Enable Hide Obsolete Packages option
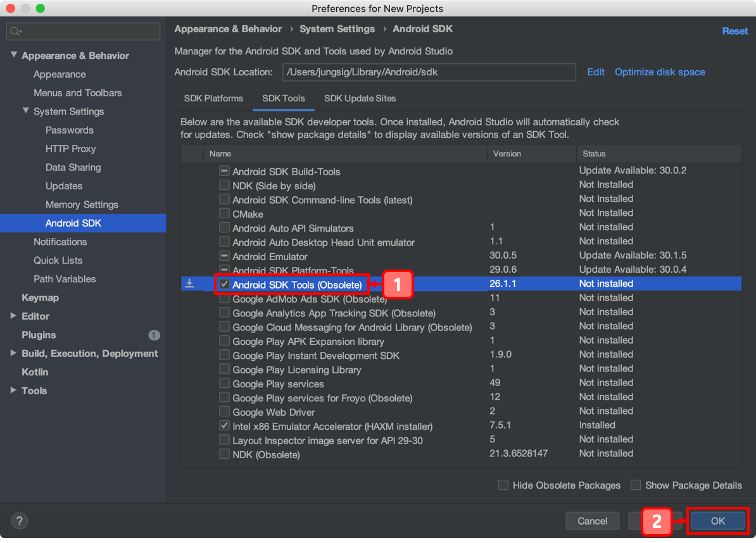The width and height of the screenshot is (756, 543). click(503, 485)
